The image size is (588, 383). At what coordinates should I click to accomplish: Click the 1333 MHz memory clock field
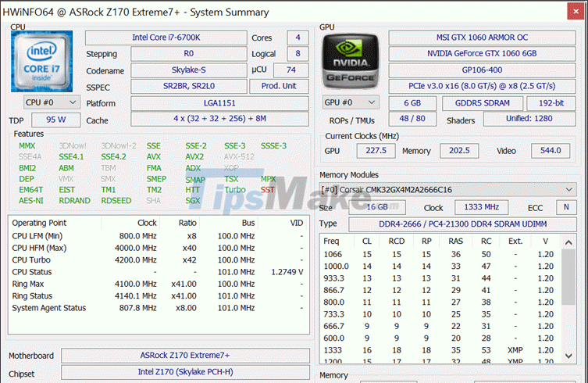[x=482, y=207]
